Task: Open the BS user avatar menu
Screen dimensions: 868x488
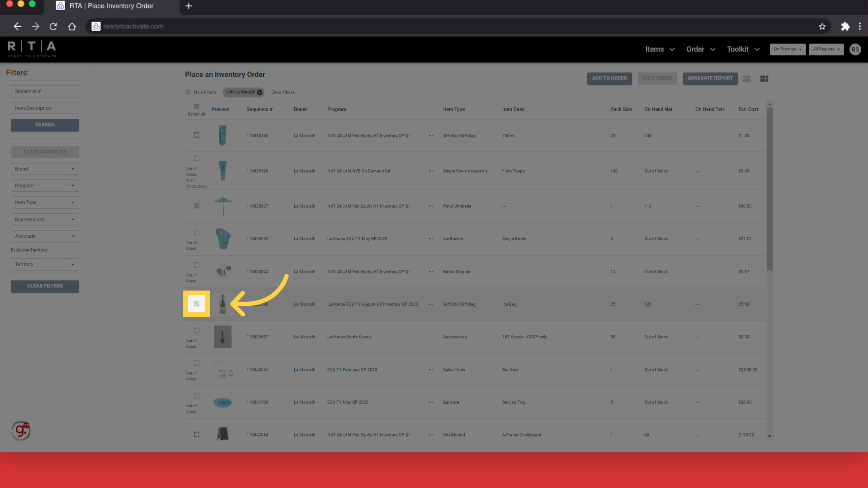Action: (855, 49)
